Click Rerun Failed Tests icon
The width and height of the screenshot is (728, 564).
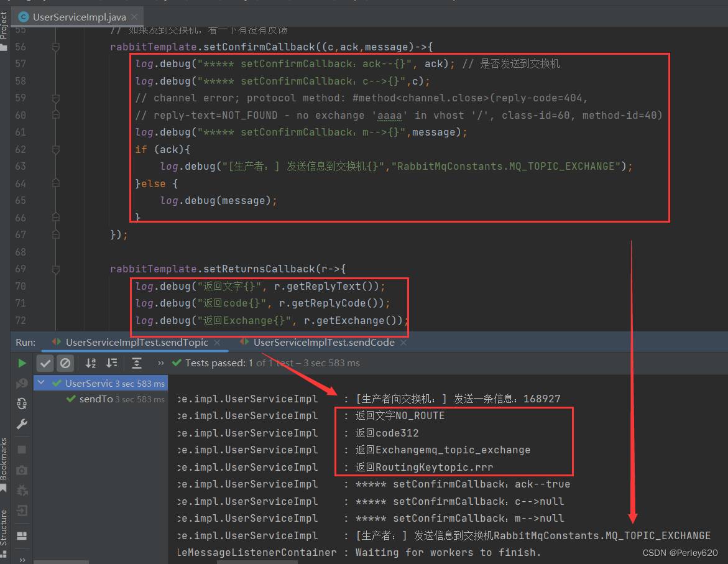coord(22,383)
